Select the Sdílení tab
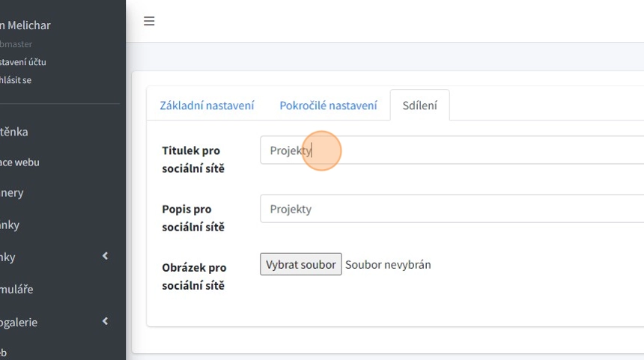 (x=419, y=106)
